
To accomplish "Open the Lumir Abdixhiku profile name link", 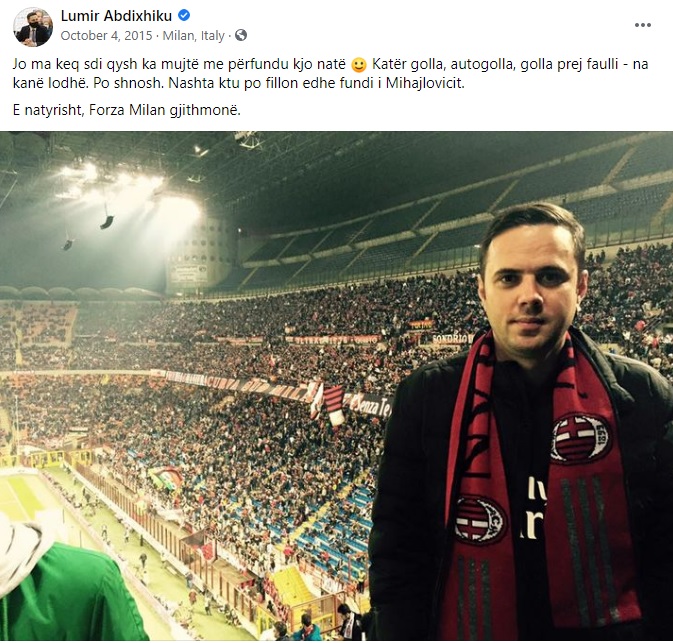I will pos(116,16).
